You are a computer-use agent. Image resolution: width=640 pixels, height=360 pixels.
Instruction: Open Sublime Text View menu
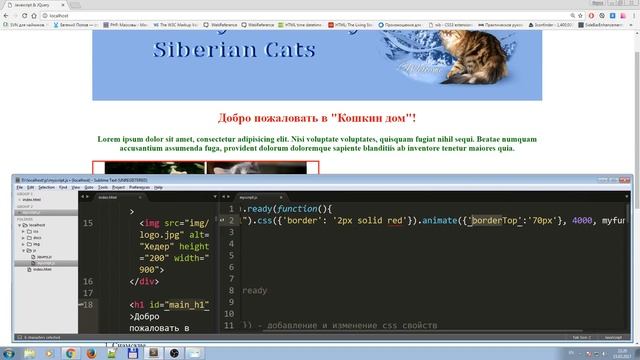(76, 187)
